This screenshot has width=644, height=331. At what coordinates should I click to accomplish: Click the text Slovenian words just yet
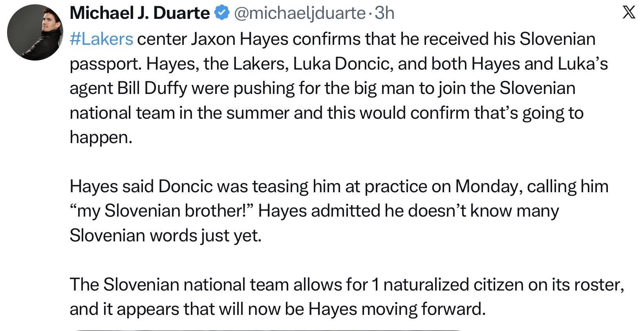point(165,235)
